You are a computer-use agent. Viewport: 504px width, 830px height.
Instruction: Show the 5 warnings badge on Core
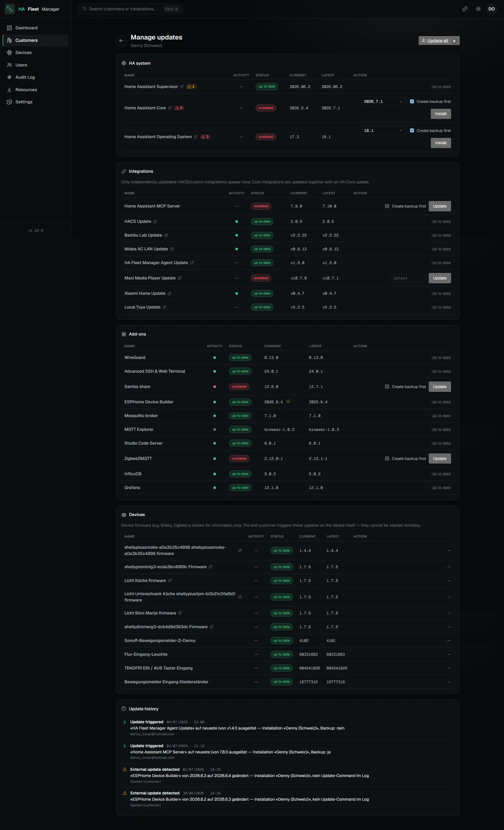pos(179,108)
